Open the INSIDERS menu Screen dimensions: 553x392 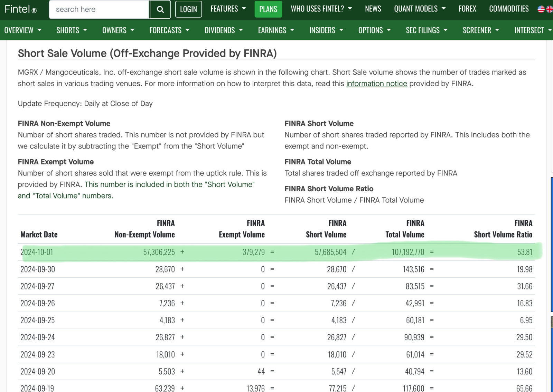(x=326, y=30)
